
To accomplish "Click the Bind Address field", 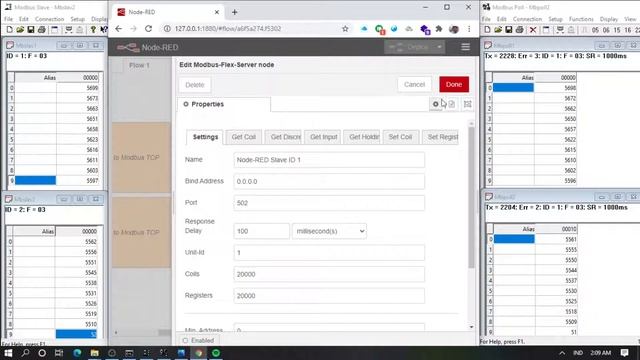I will (x=329, y=181).
